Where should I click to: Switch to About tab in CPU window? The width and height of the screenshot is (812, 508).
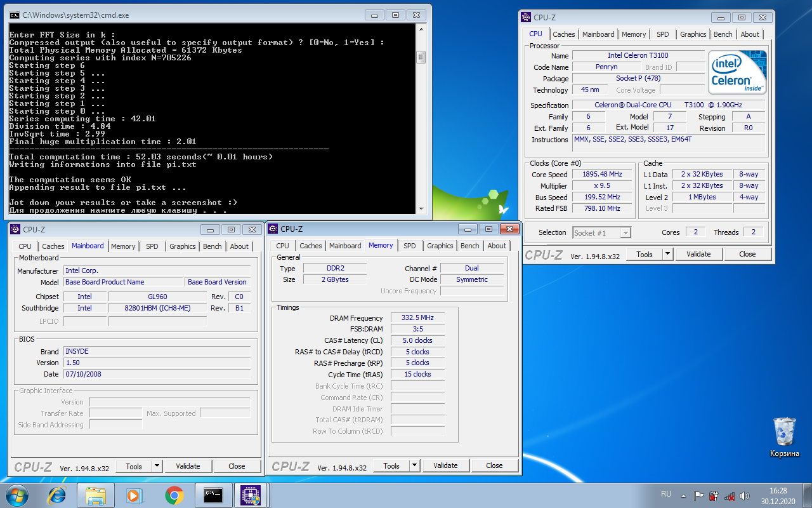[x=750, y=34]
